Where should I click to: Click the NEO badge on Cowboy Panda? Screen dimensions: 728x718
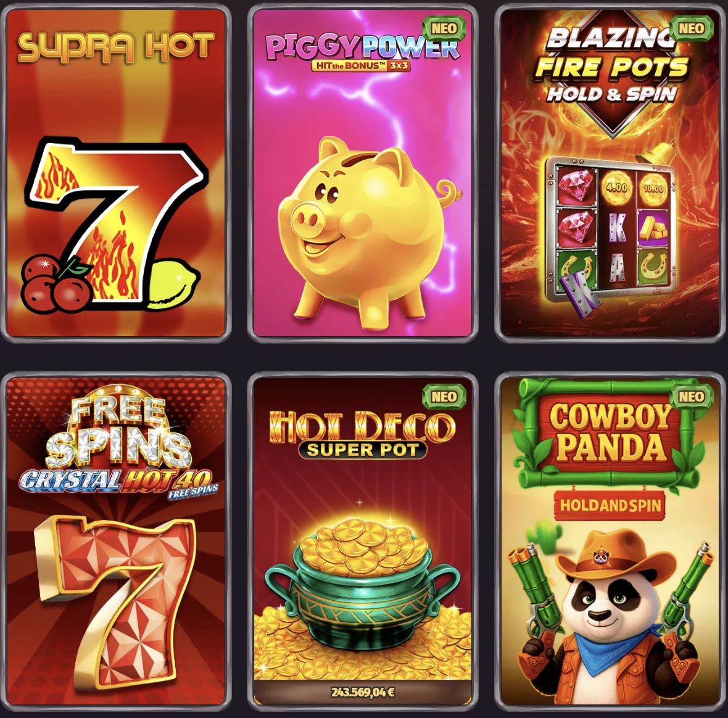[x=692, y=397]
